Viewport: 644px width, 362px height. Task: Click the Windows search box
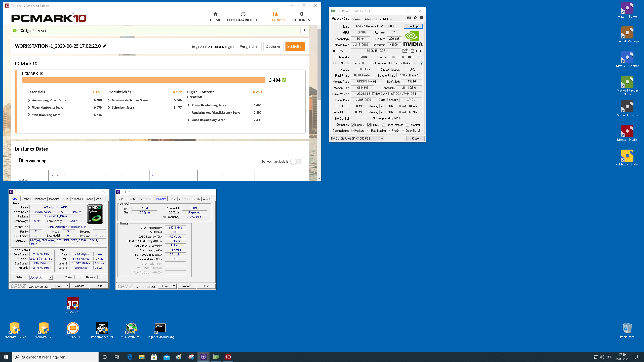point(55,357)
